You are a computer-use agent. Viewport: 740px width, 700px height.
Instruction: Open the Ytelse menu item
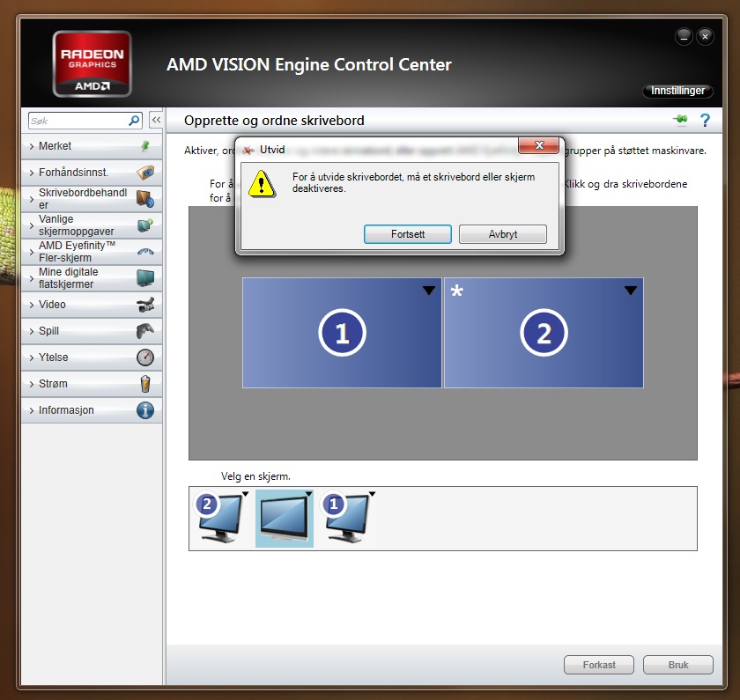[x=92, y=357]
